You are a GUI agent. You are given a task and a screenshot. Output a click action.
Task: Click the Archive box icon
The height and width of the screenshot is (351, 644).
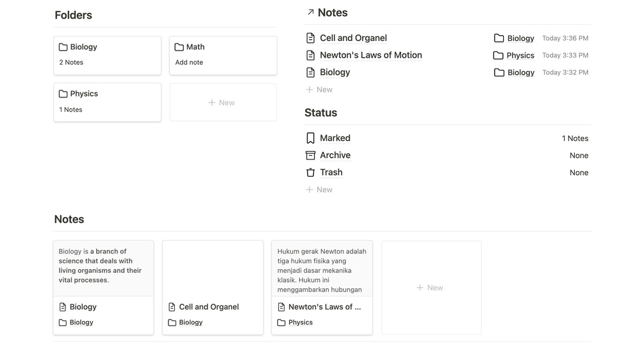311,156
